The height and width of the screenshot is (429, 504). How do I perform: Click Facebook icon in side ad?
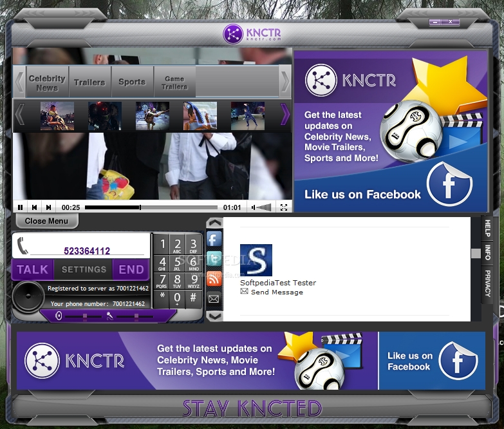[449, 184]
